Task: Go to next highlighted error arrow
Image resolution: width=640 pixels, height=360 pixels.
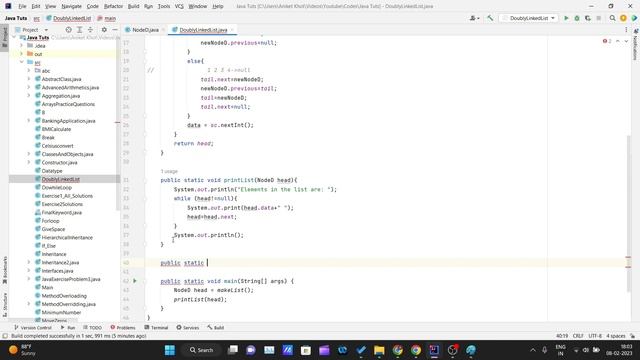Action: [x=626, y=41]
